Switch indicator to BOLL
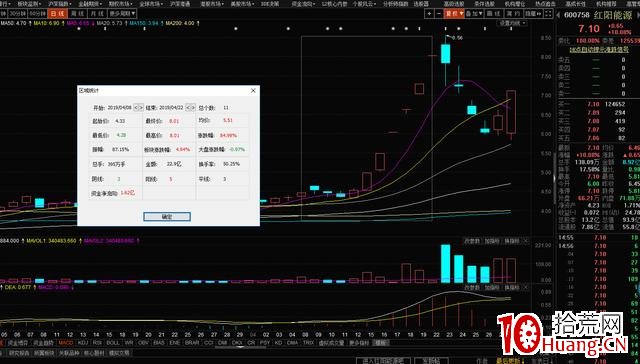The width and height of the screenshot is (640, 364). 113,343
